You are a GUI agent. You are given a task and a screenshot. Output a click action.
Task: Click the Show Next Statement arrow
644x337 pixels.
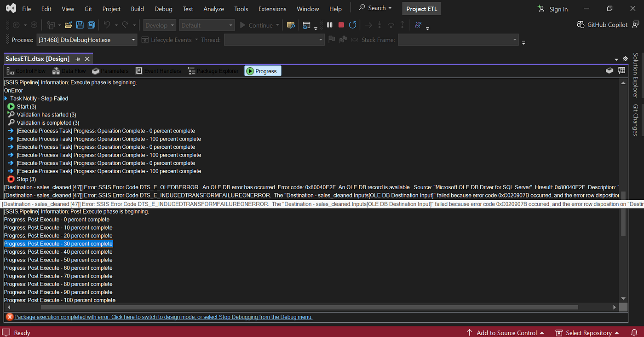tap(368, 25)
